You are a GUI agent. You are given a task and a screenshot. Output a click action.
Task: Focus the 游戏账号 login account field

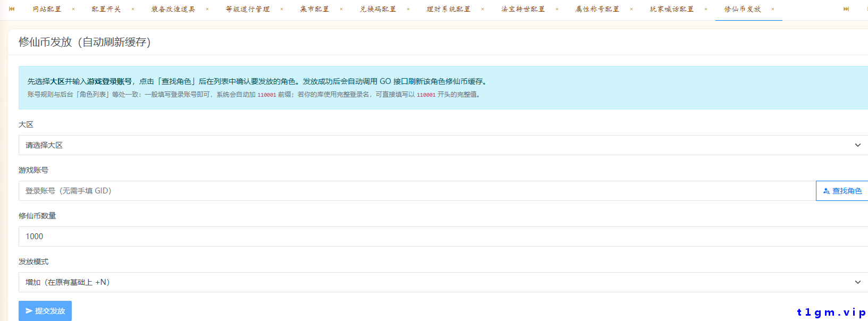coord(417,191)
